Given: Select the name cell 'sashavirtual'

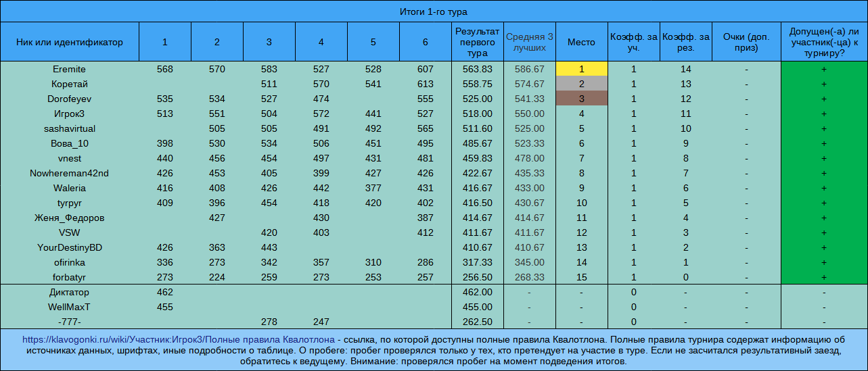Looking at the screenshot, I should (70, 129).
